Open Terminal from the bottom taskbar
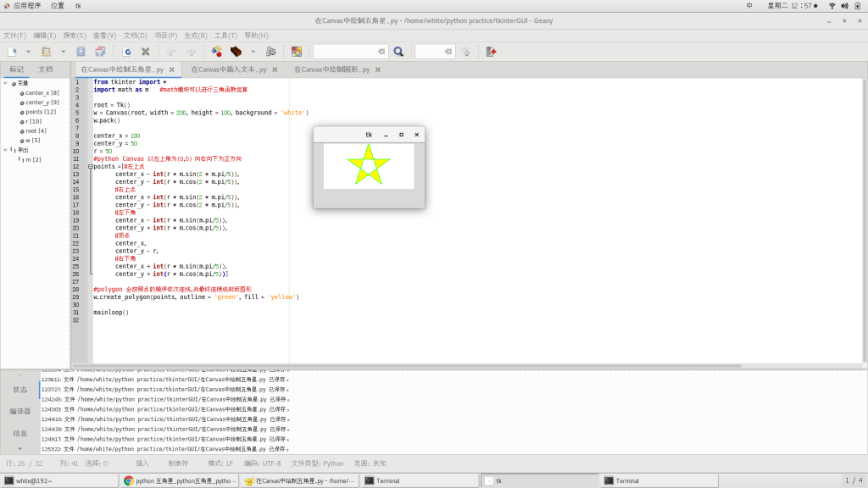 click(x=388, y=480)
